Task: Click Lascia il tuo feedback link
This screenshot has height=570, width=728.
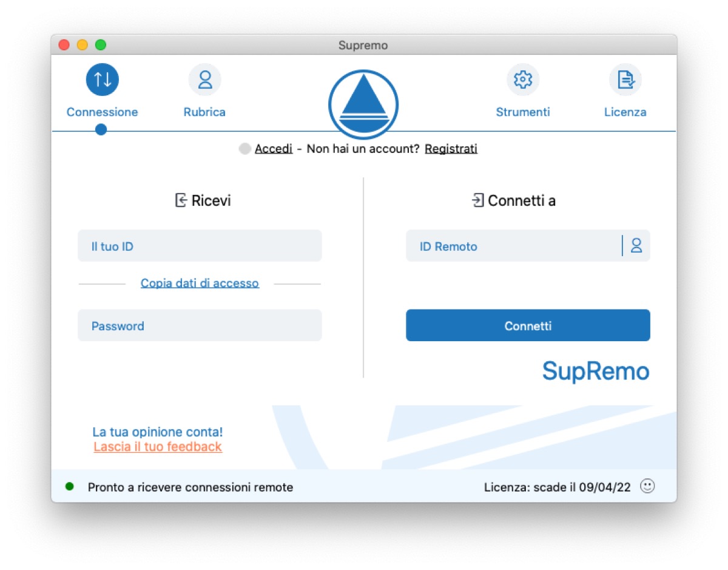Action: pyautogui.click(x=158, y=447)
